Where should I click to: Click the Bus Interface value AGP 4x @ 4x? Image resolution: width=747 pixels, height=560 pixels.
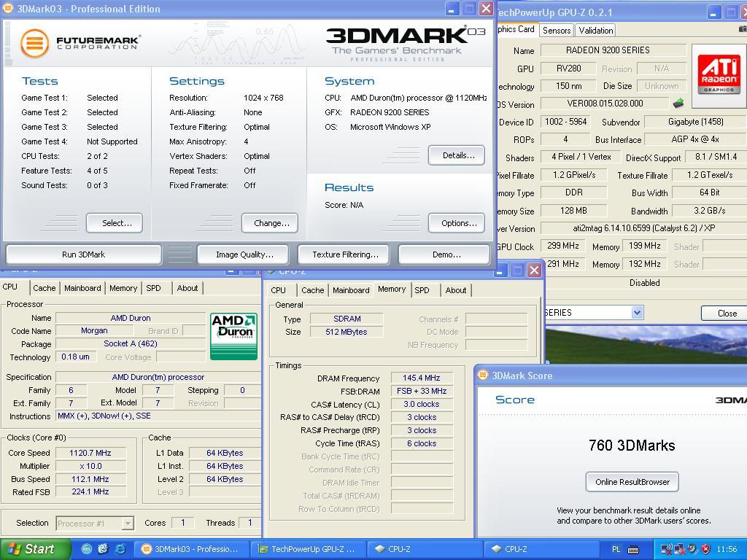click(695, 139)
